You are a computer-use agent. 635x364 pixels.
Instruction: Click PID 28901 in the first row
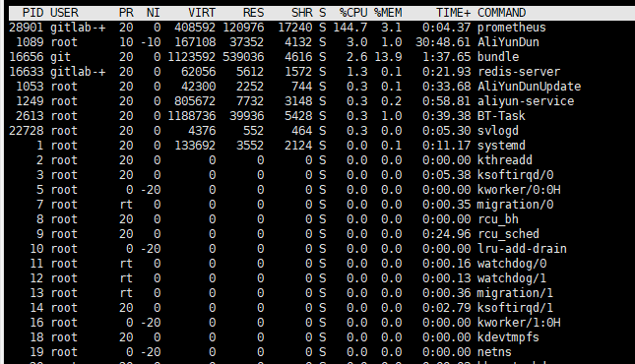point(26,28)
